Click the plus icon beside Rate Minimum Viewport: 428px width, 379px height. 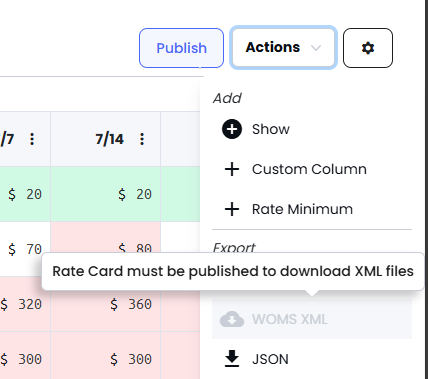pyautogui.click(x=232, y=209)
